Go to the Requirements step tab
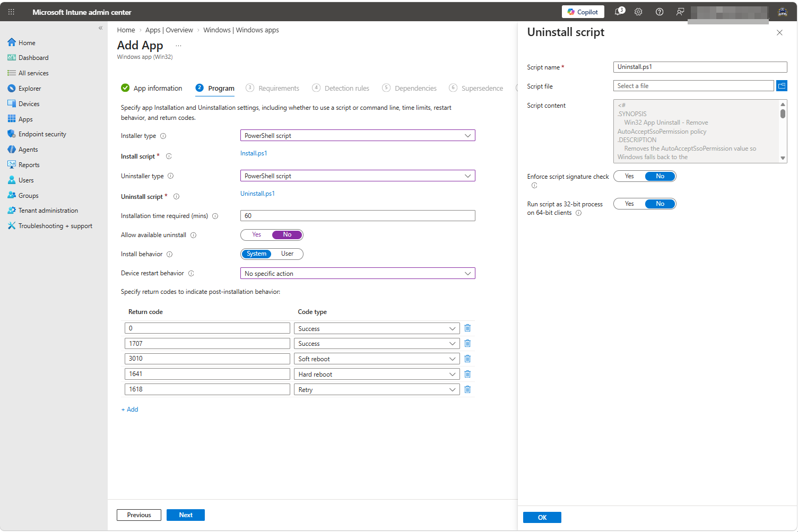Screen dimensions: 798x532 273,89
